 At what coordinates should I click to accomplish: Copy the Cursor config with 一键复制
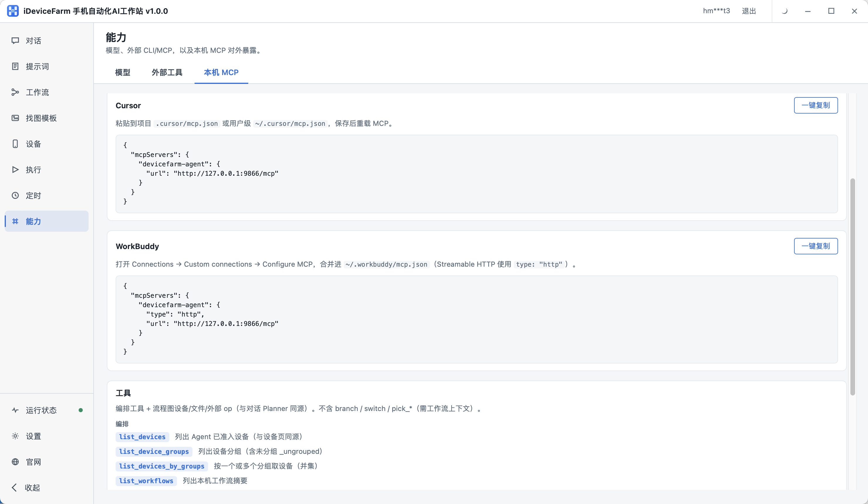816,105
